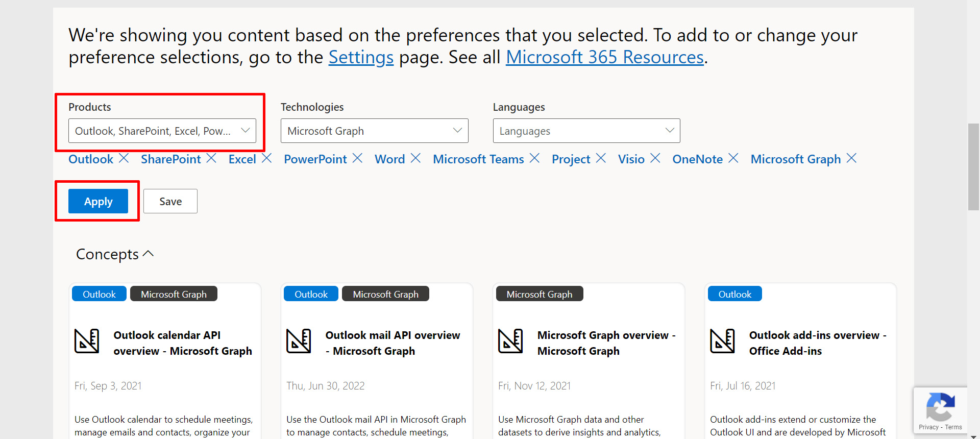Remove the PowerPoint filter tag

[x=357, y=159]
